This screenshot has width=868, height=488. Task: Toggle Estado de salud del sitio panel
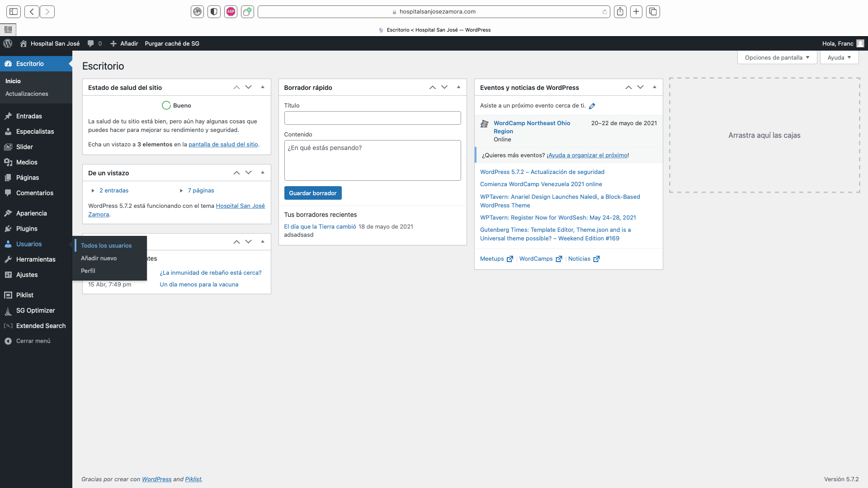263,87
